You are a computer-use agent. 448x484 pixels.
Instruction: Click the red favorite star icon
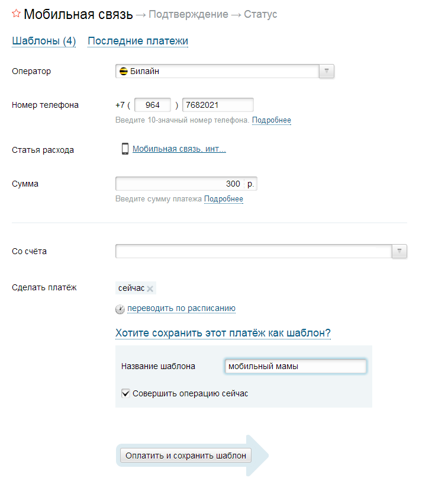coord(16,14)
